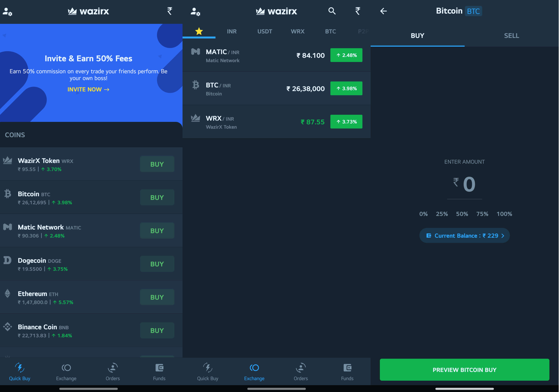Expand the BTC market tab dropdown
559x392 pixels.
tap(331, 31)
